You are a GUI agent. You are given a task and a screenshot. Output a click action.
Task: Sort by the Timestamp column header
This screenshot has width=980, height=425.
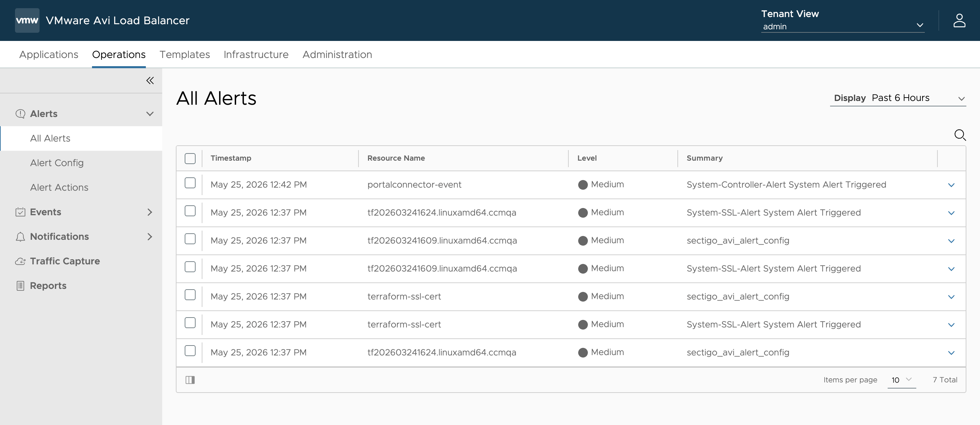(231, 158)
